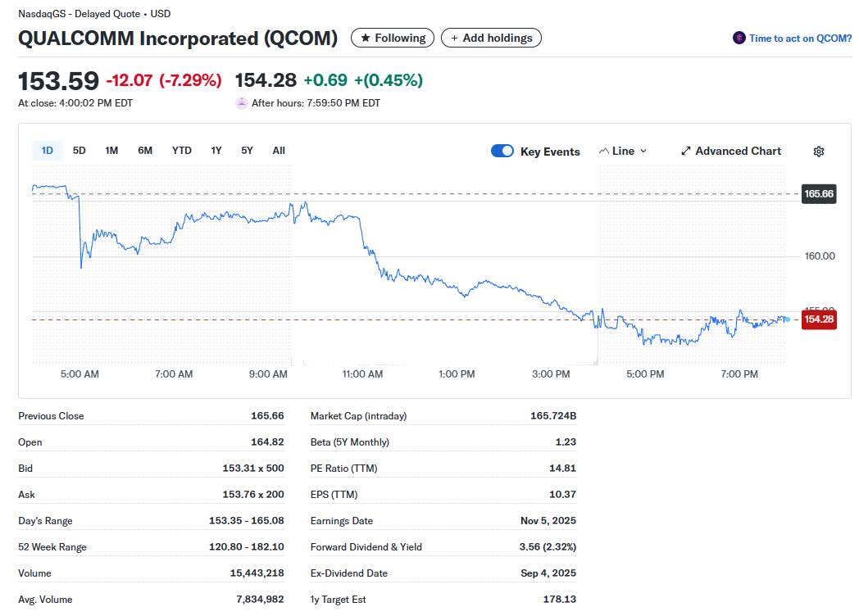Click the QUALCOMM Incorporated (QCOM) heading

(x=178, y=38)
